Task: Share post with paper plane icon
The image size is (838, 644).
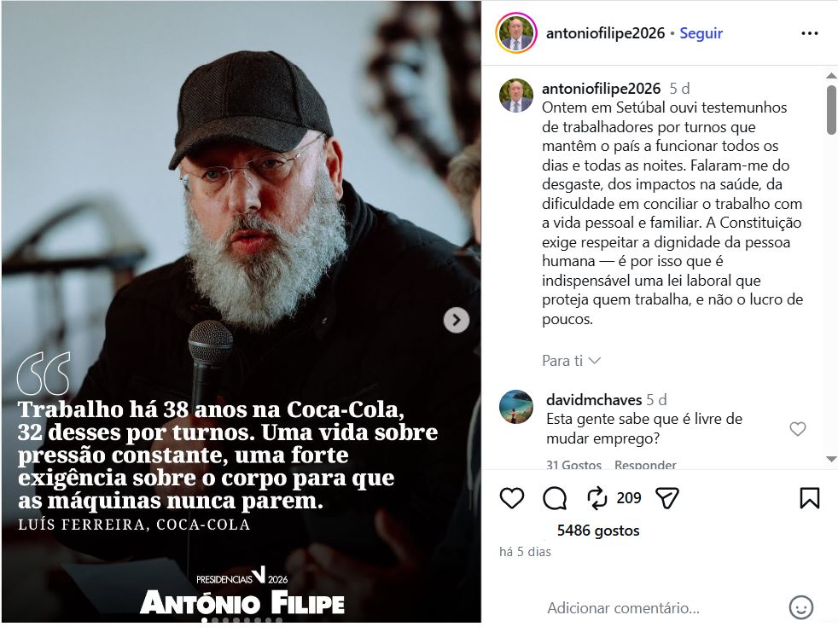Action: [667, 498]
